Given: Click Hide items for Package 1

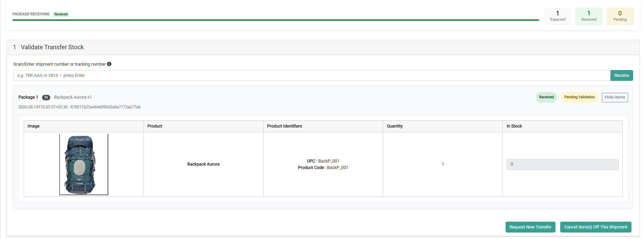Looking at the screenshot, I should tap(614, 97).
